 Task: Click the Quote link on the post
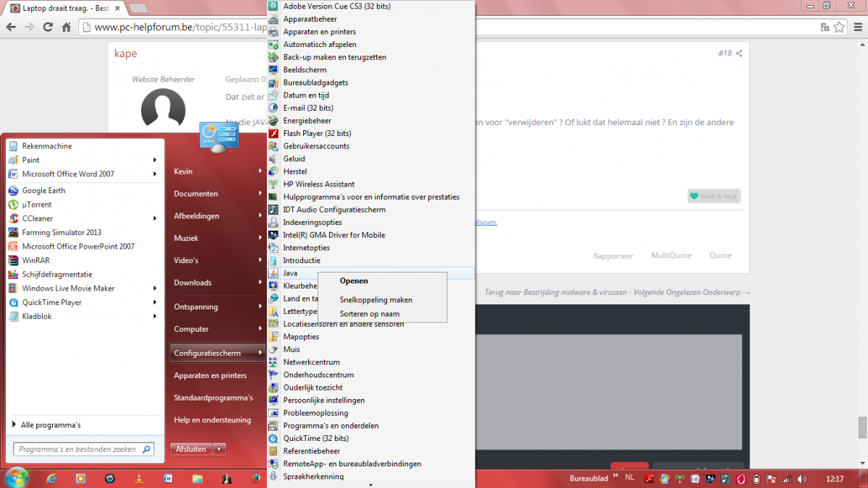[x=720, y=255]
